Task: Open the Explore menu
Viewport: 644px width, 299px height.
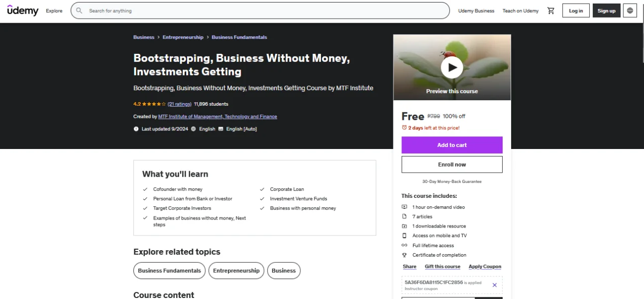Action: pos(54,11)
